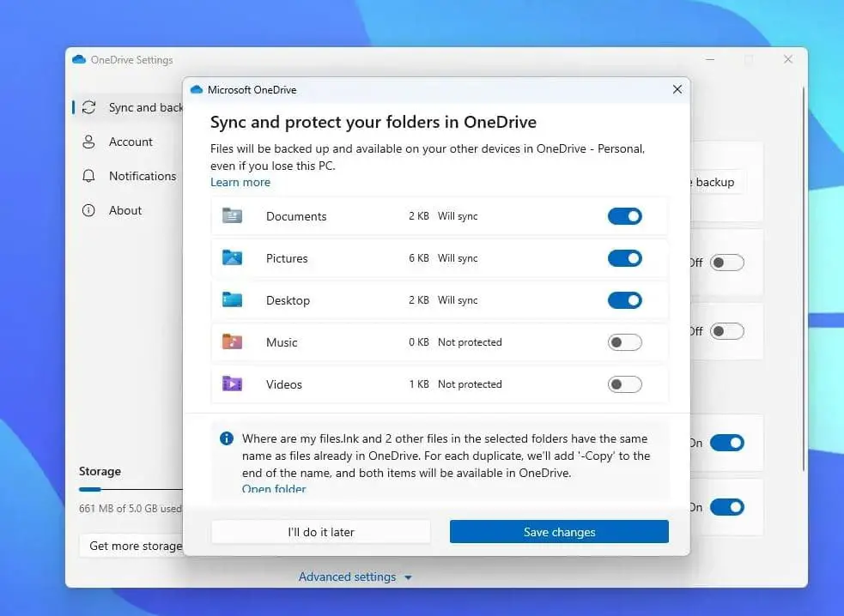Choose I'll do it later button
The width and height of the screenshot is (844, 616).
coord(320,532)
